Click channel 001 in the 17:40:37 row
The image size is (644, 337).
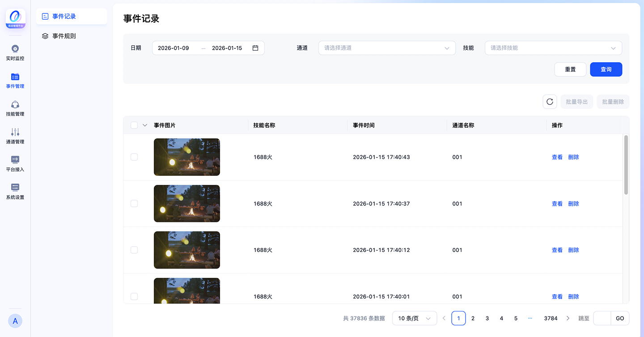[x=457, y=204]
